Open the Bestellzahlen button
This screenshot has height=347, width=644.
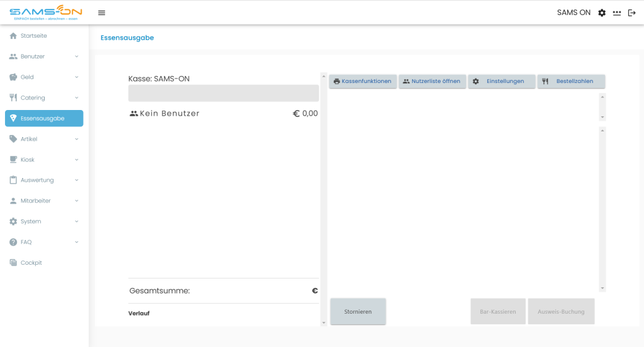point(571,81)
